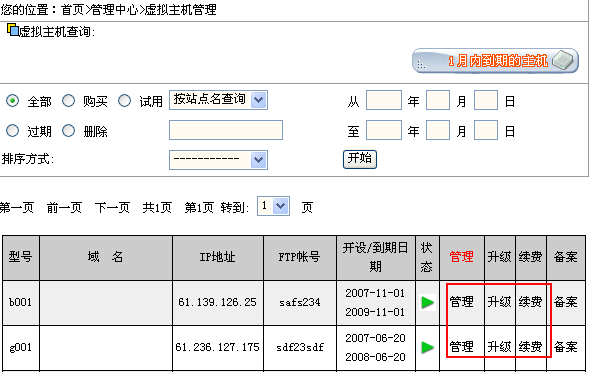Click the search keyword input field
The image size is (589, 372).
(226, 130)
